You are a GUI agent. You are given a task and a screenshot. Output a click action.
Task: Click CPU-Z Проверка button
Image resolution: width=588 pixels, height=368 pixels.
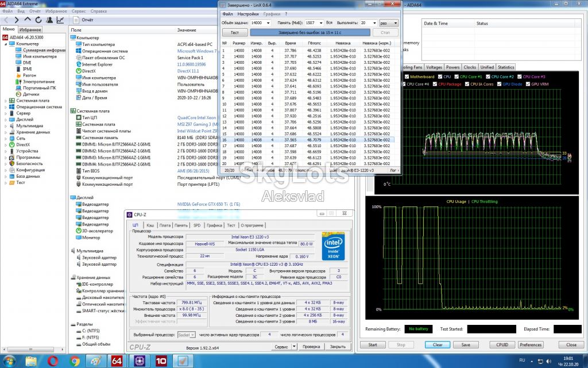tap(311, 347)
